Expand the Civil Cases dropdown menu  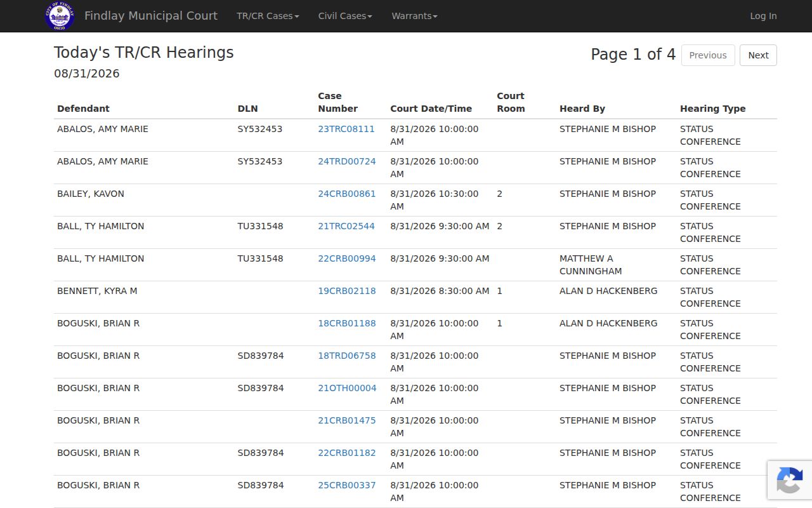345,16
